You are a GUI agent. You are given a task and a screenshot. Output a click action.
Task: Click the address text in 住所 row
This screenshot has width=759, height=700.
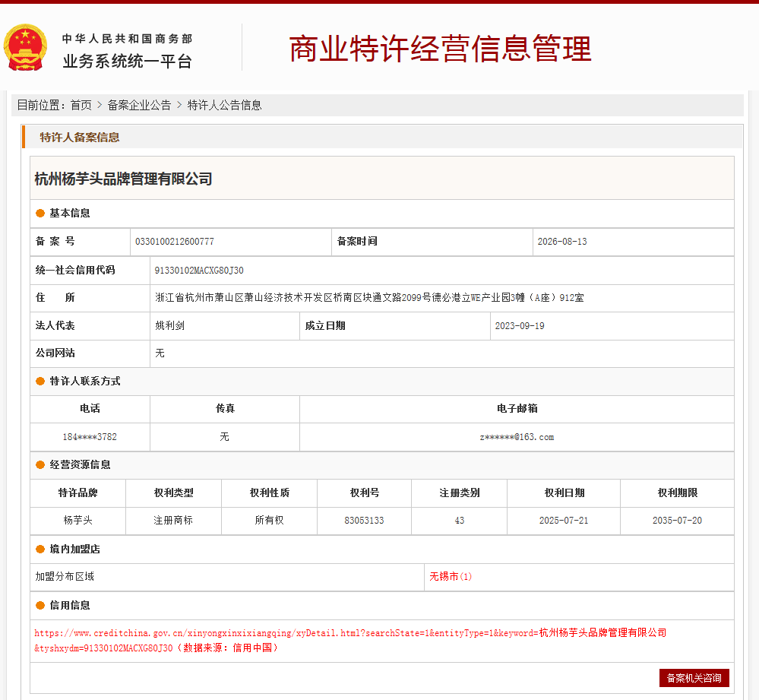coord(369,298)
